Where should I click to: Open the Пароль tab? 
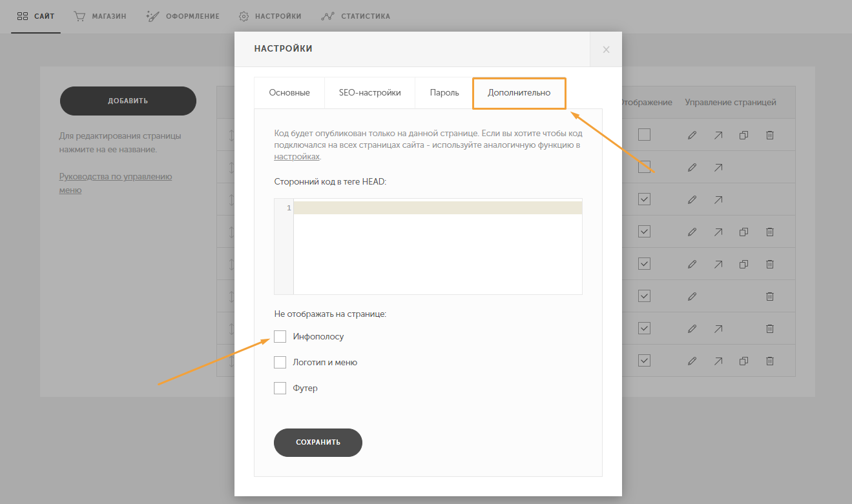(x=444, y=93)
